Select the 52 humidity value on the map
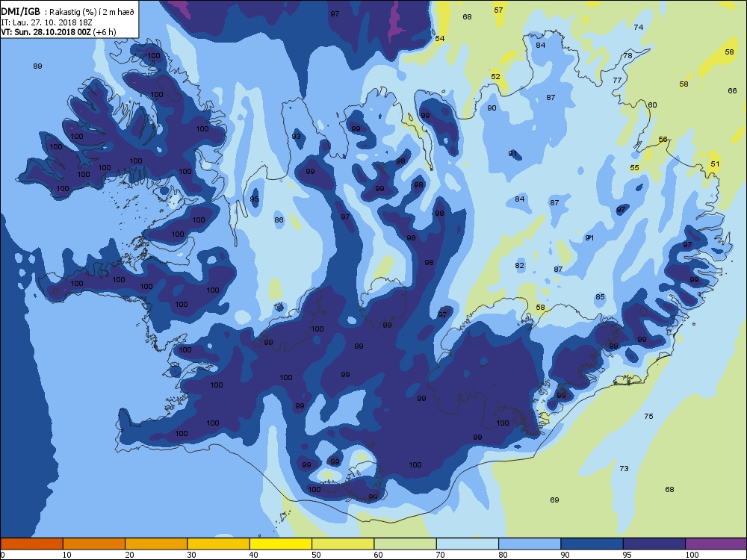Screen dimensions: 747x560 (496, 77)
